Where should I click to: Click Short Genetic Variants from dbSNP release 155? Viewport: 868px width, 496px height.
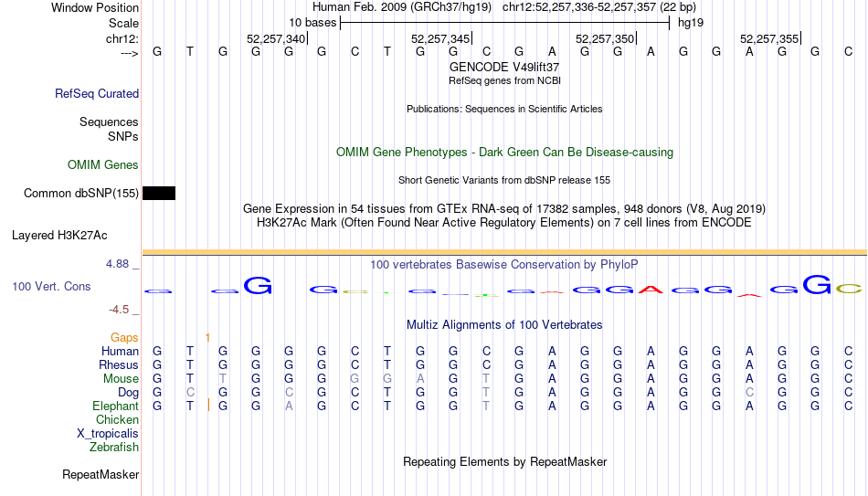point(504,180)
